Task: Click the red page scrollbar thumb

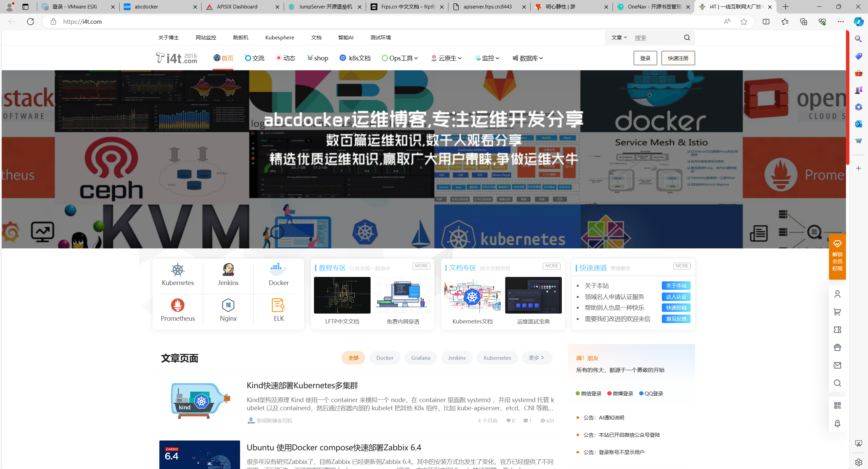Action: [x=848, y=98]
